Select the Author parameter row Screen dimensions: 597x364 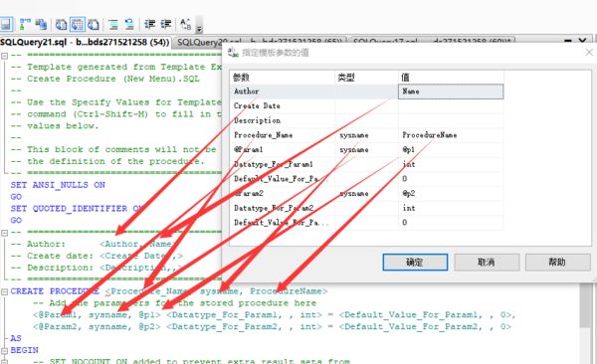[x=367, y=91]
